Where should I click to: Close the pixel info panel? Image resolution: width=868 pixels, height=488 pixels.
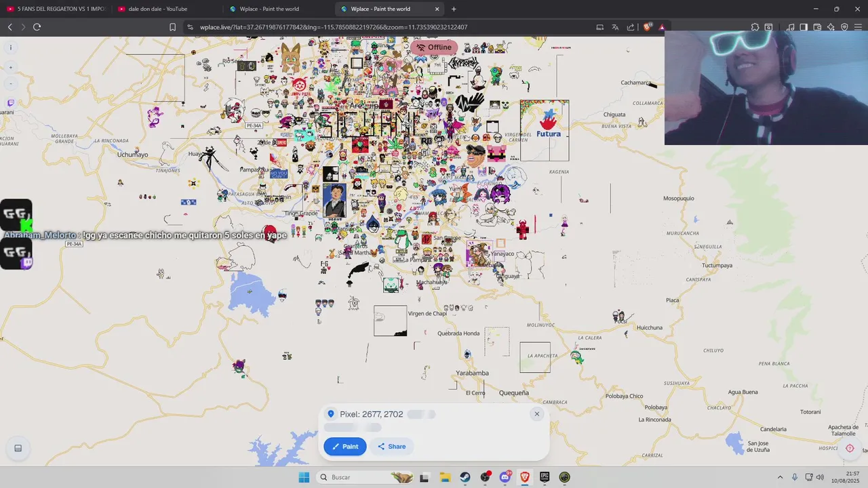point(537,414)
